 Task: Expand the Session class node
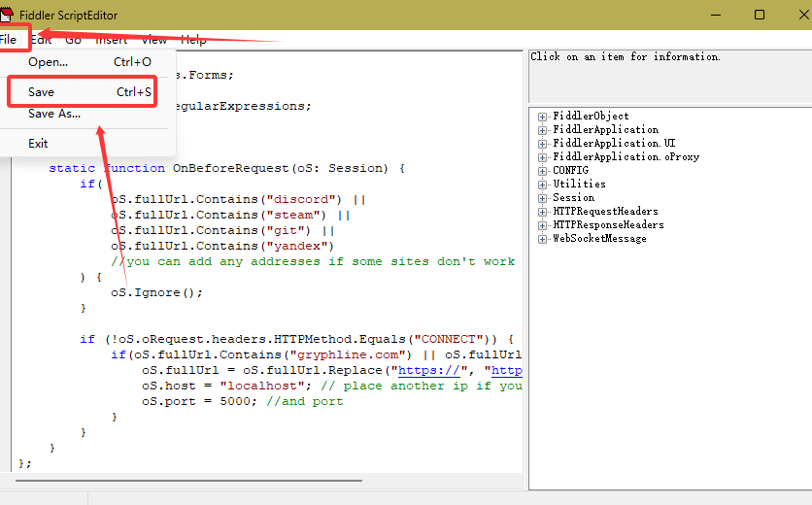(543, 198)
